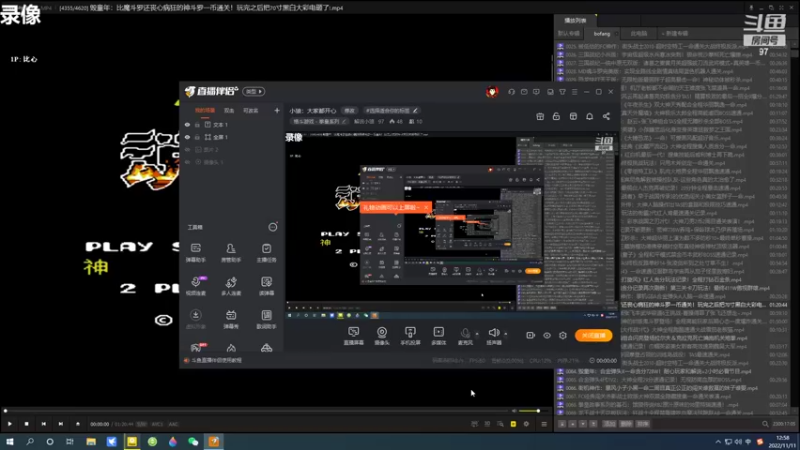This screenshot has height=450, width=800.
Task: Open 房管助手 tool in toolbox
Action: click(x=231, y=252)
